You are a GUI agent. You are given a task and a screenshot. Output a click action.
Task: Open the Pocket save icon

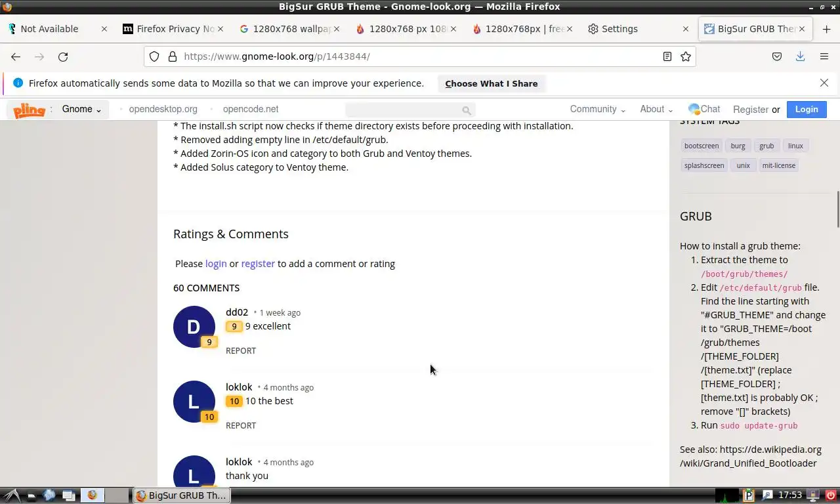pos(777,56)
